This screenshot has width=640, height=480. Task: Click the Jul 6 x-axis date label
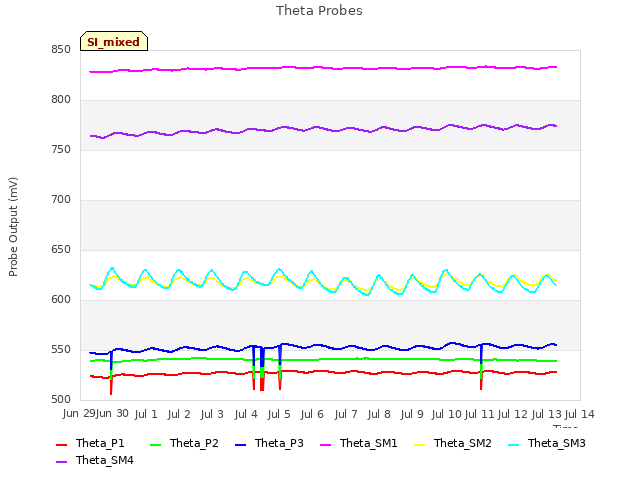pos(312,414)
